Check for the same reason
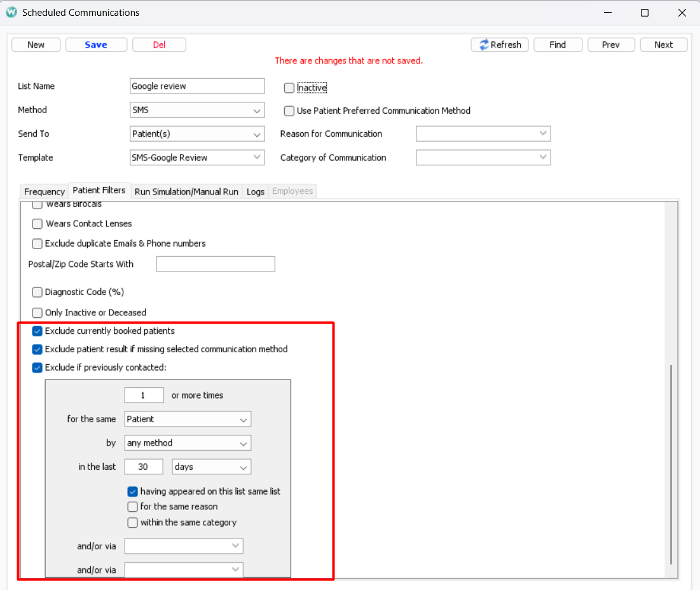This screenshot has width=700, height=590. pos(133,507)
